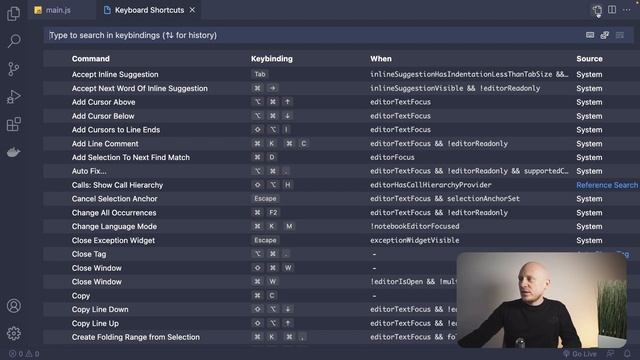Toggle Sort by Precedence in search bar

[x=604, y=35]
